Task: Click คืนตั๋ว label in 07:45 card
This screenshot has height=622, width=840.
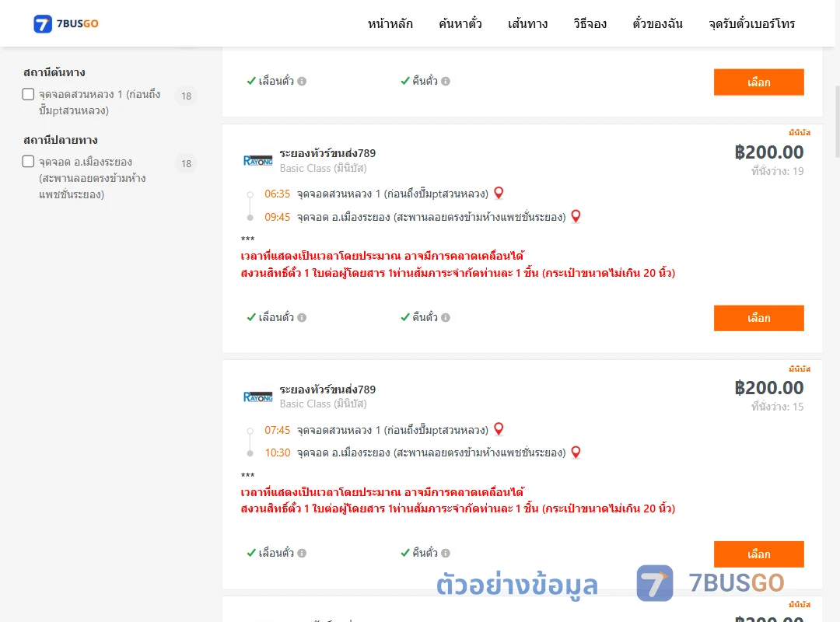Action: tap(425, 553)
